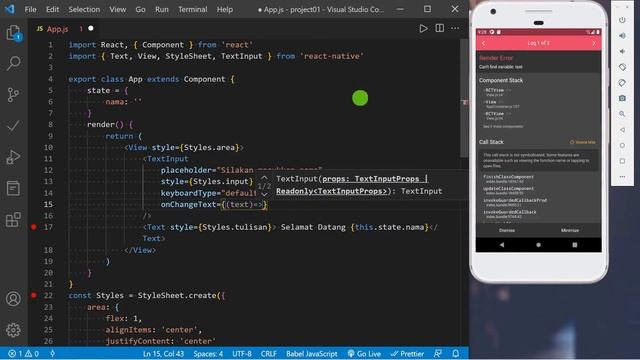Viewport: 640px width, 360px height.
Task: Show next signature in parameter hint
Action: [x=264, y=195]
